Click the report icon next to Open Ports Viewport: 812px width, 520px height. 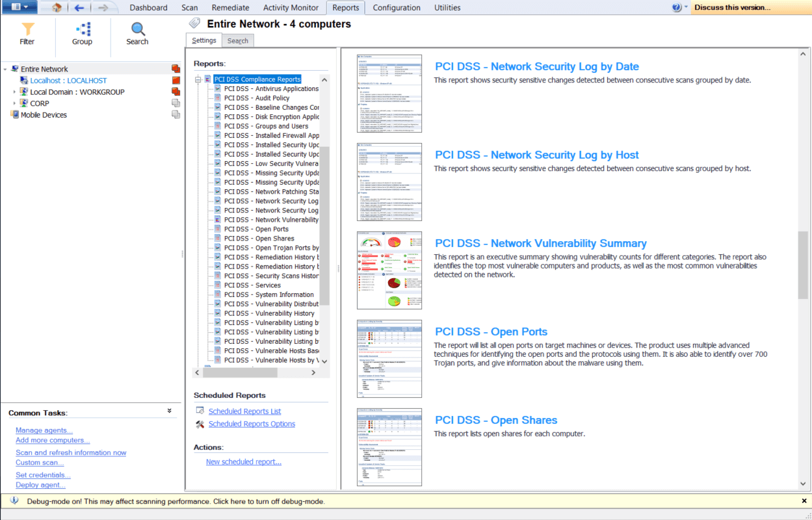coord(218,229)
